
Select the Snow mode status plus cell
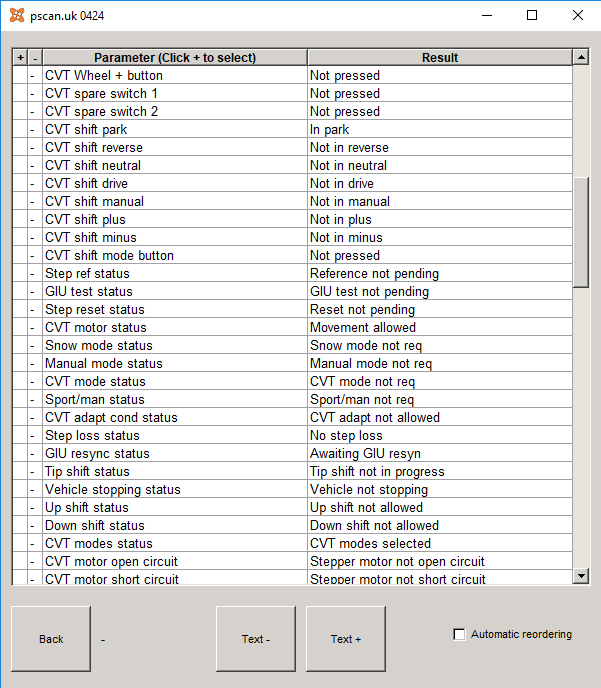[x=20, y=345]
